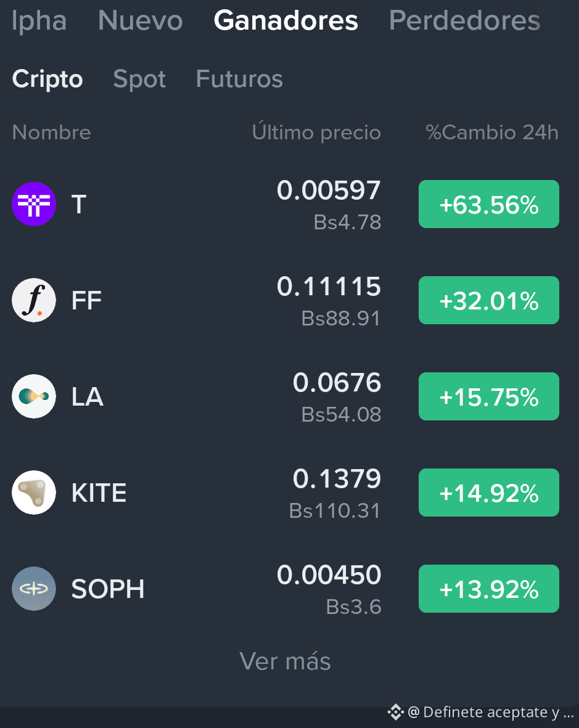
Task: Select the LA coin logo icon
Action: pos(34,396)
